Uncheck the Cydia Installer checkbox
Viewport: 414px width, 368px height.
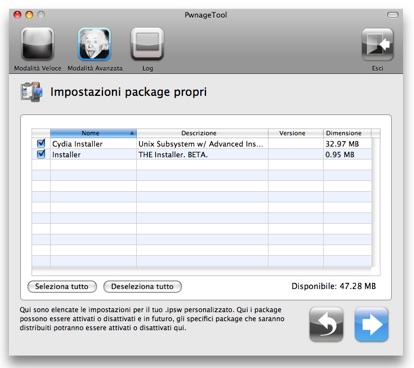[x=41, y=143]
